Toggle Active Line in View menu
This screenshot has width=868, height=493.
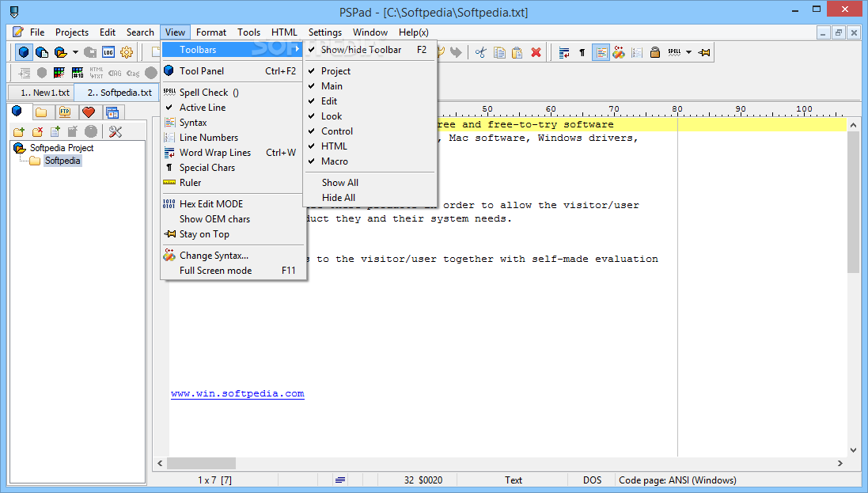pos(233,108)
